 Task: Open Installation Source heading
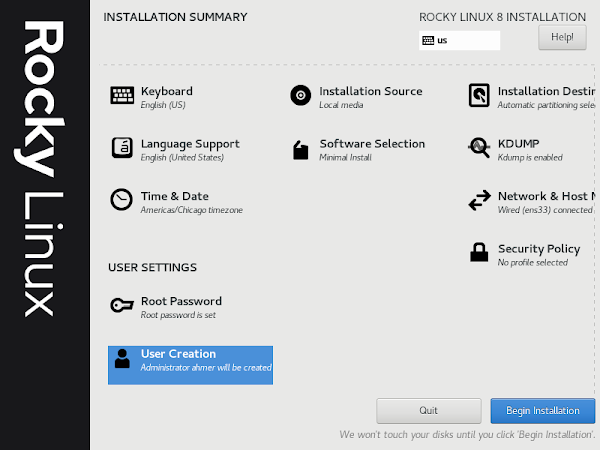pos(371,91)
